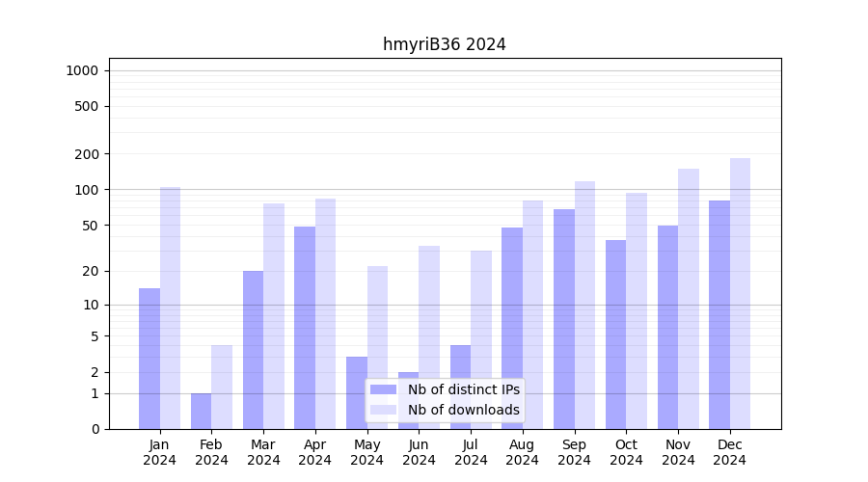Viewport: 868px width, 482px height.
Task: Select the October downloads bar
Action: tap(637, 310)
